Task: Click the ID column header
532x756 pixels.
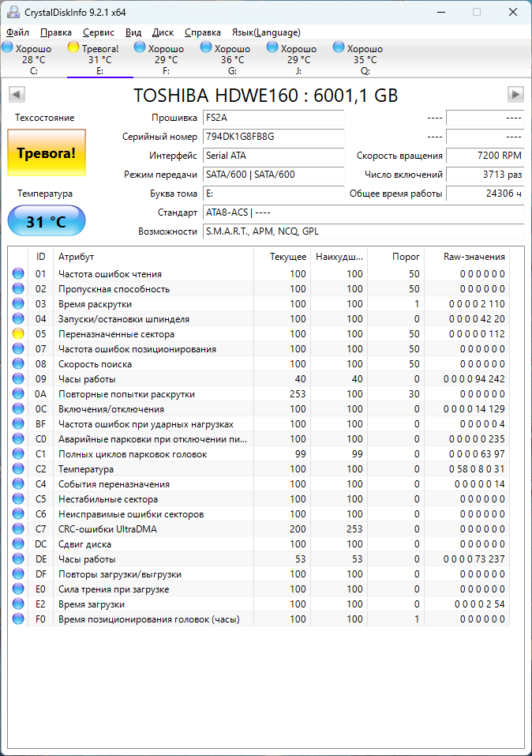Action: click(40, 257)
